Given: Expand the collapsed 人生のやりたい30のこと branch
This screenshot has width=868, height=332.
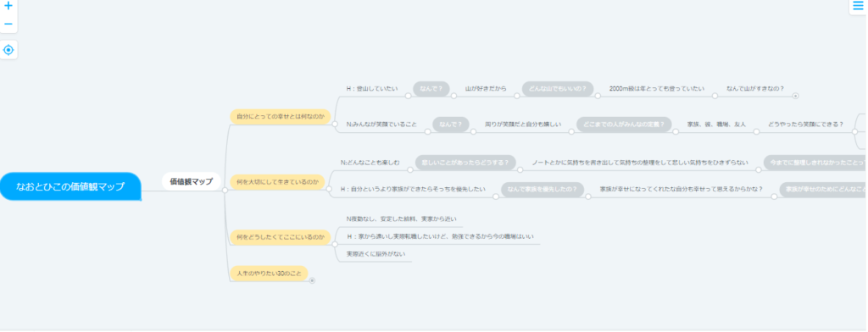Looking at the screenshot, I should click(x=312, y=280).
